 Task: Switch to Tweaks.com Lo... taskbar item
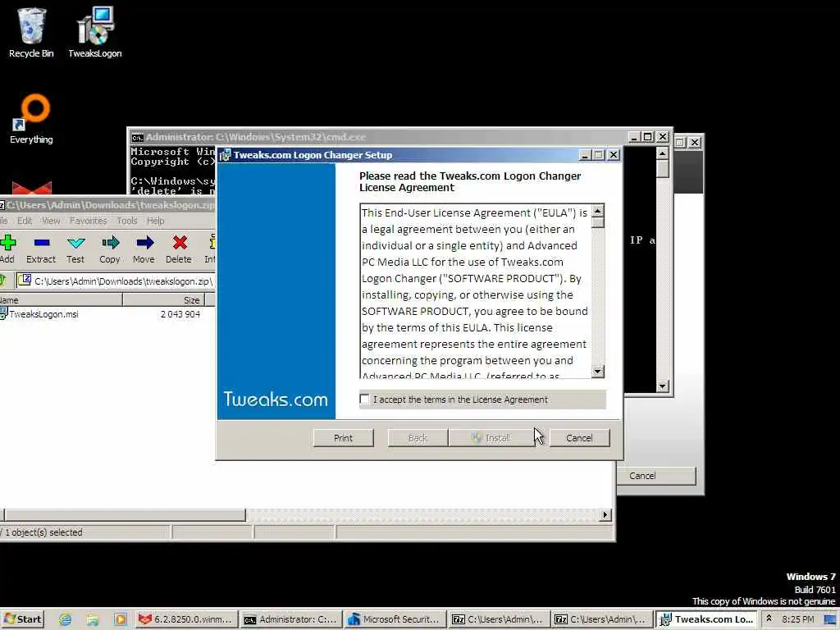(706, 619)
